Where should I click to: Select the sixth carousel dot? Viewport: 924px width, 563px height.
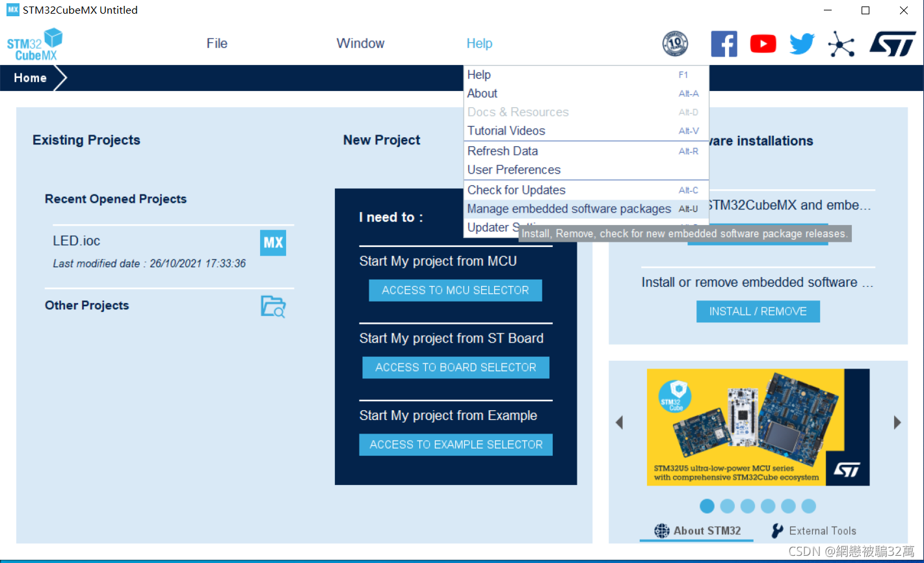click(x=808, y=506)
